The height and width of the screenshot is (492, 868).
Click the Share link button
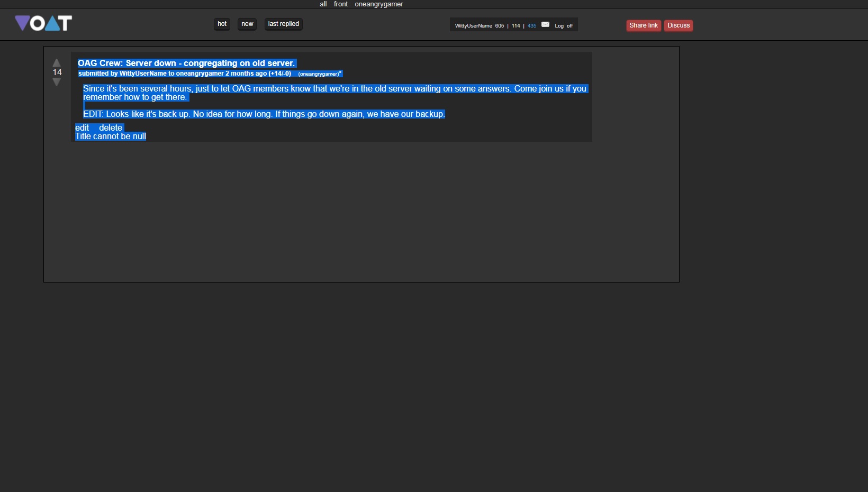coord(644,25)
